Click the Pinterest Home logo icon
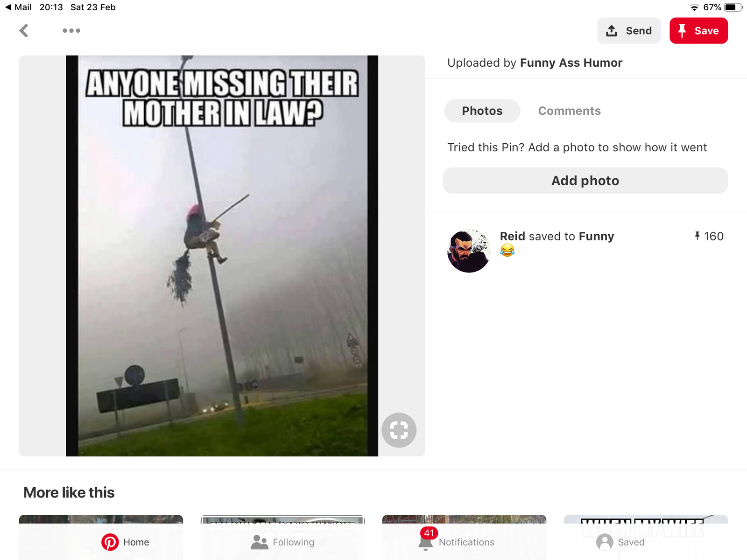This screenshot has height=560, width=747. click(110, 542)
